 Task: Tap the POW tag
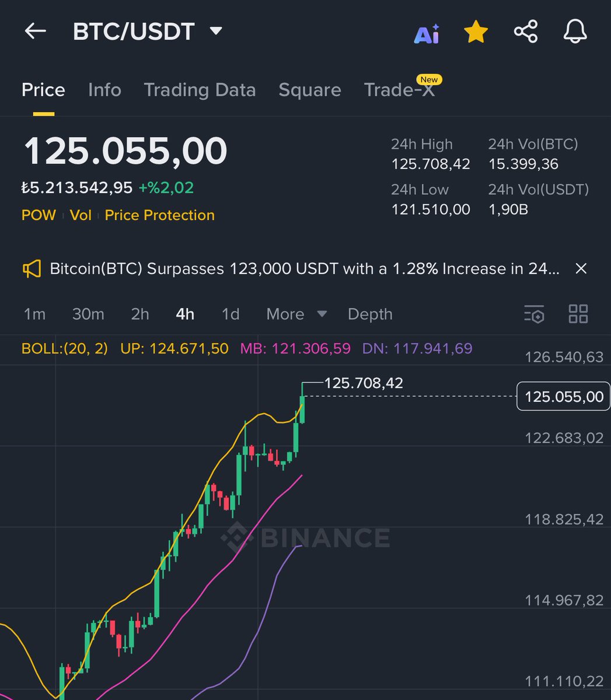coord(39,215)
